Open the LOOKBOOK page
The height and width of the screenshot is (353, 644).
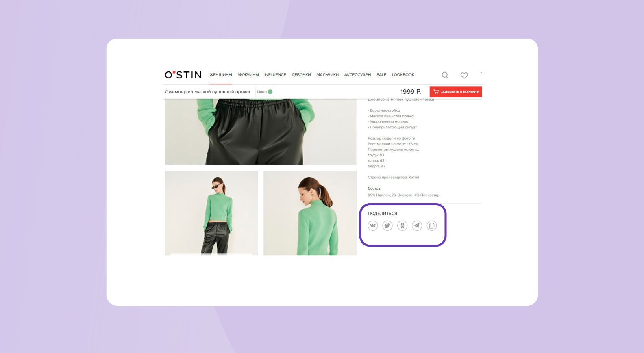point(403,75)
